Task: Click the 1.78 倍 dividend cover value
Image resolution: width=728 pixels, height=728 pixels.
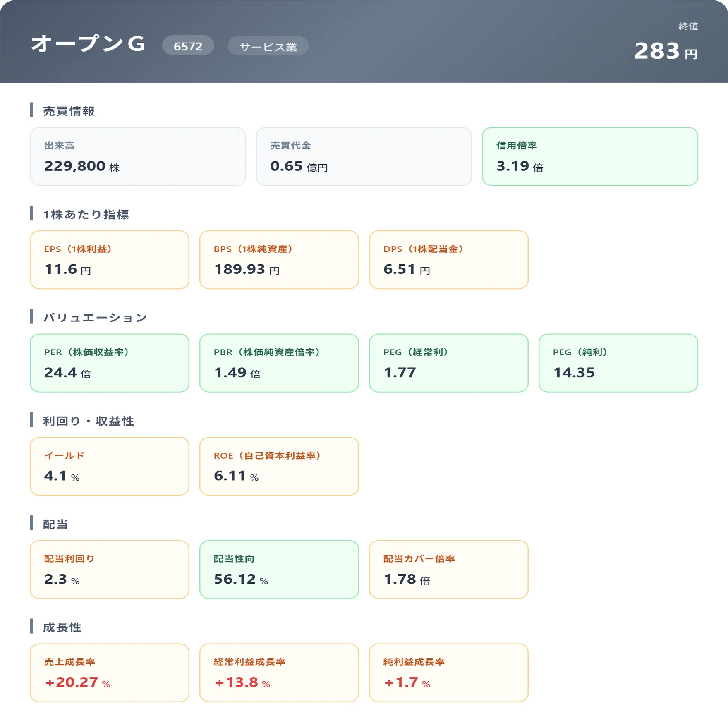Action: coord(407,579)
